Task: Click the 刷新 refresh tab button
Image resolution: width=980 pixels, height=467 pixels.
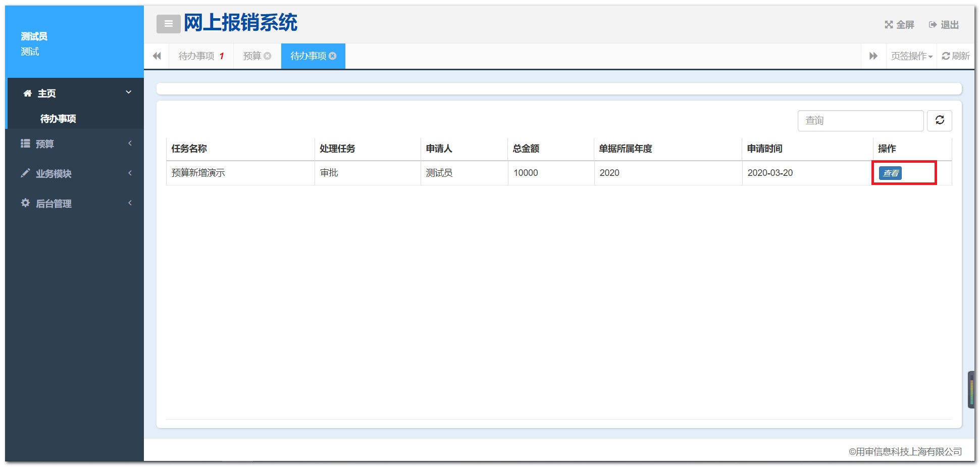Action: point(956,56)
